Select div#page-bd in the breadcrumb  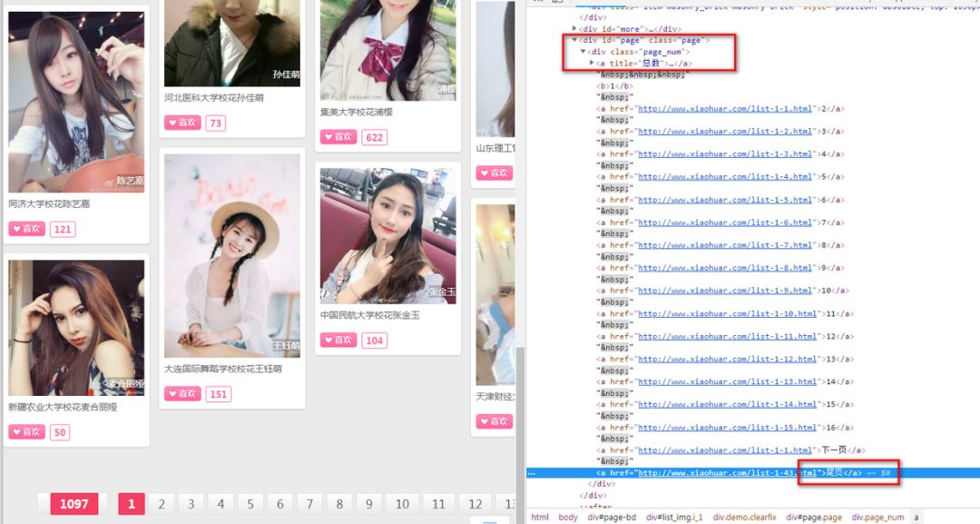[x=612, y=517]
